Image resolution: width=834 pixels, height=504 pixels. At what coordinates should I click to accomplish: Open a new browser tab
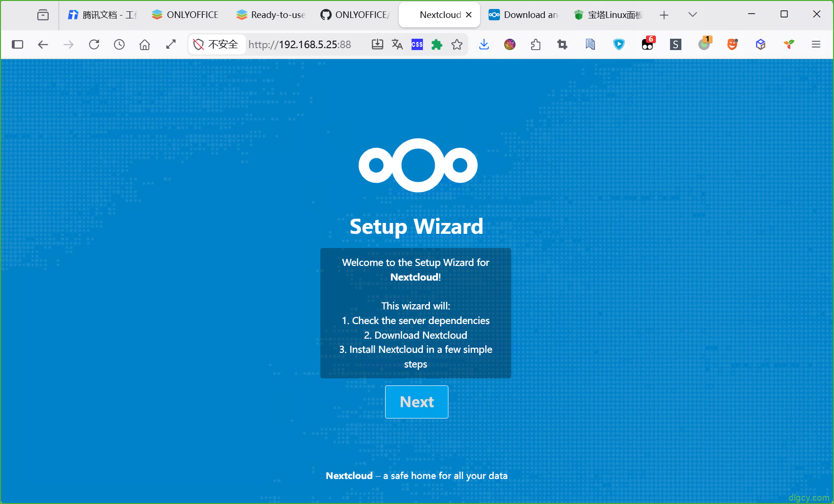(664, 15)
